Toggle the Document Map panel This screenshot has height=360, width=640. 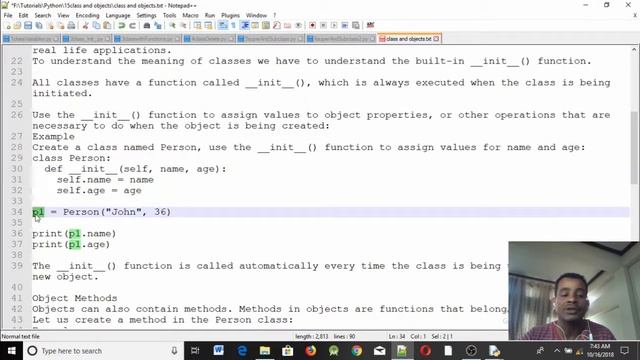pos(266,26)
